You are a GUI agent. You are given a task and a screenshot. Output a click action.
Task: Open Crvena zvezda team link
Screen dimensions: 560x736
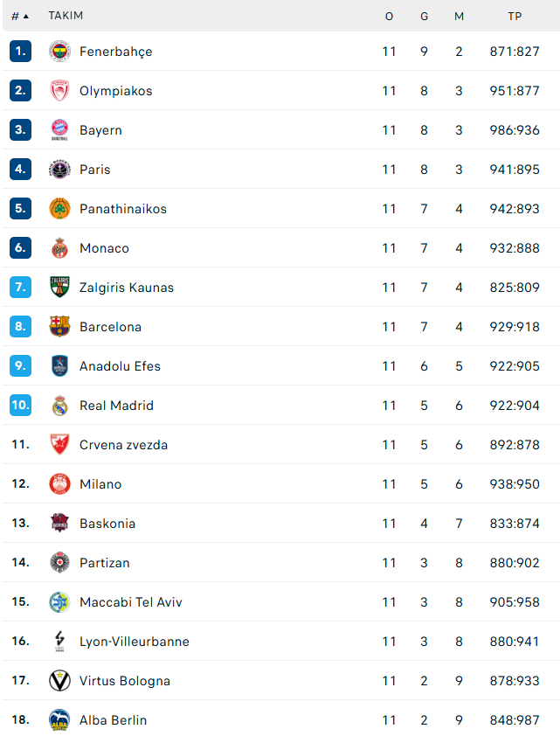[123, 445]
